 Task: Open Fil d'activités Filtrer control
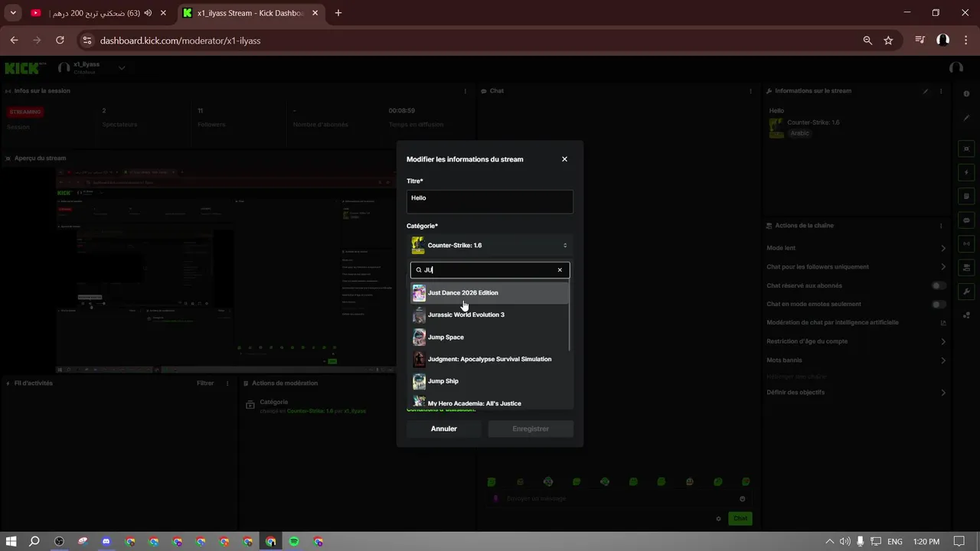point(205,383)
